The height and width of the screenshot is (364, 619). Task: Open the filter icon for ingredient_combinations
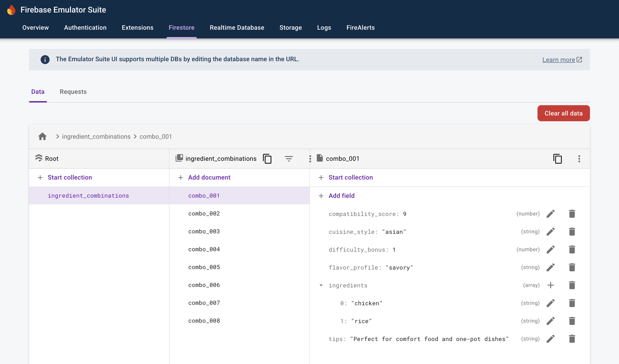point(289,159)
